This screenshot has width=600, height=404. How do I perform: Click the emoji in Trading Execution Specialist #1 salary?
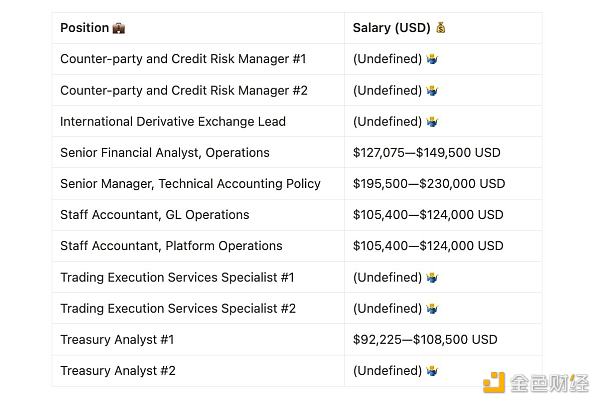432,277
